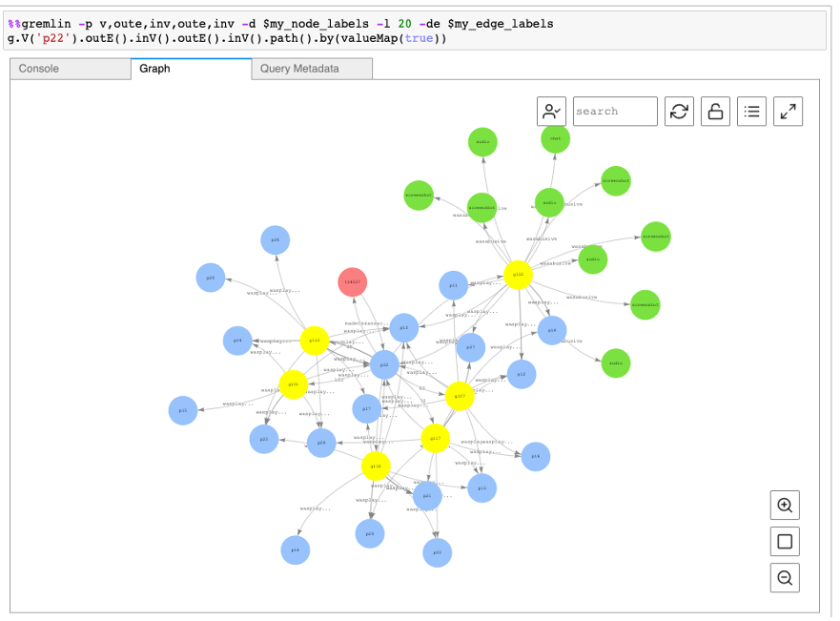
Task: Select the yellow g102 node
Action: click(518, 275)
